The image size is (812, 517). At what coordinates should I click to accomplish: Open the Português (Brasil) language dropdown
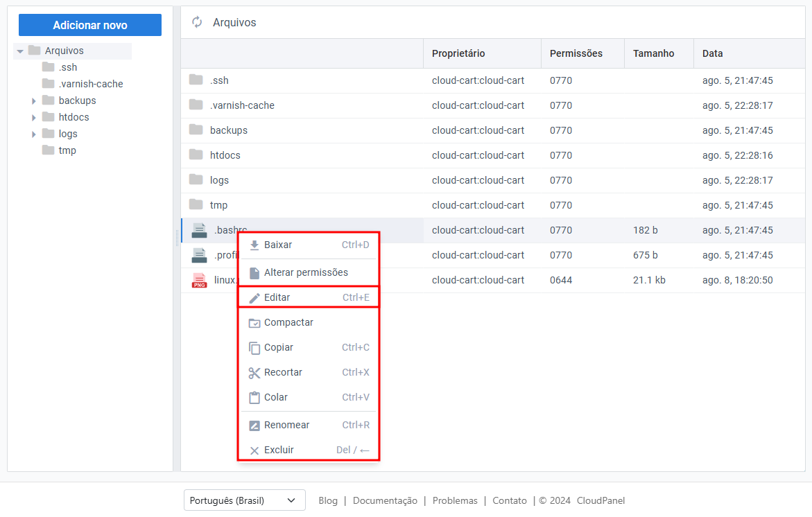244,500
